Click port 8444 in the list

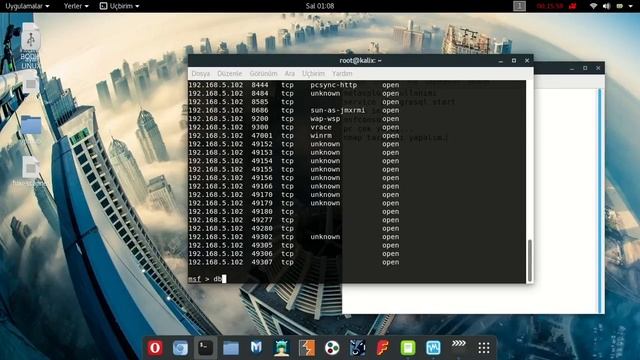tap(260, 85)
